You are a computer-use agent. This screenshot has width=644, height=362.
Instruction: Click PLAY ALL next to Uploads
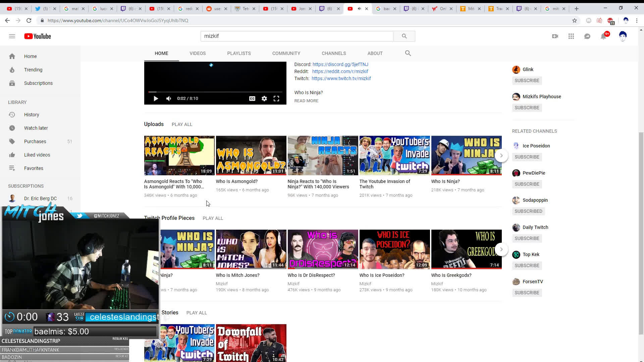click(182, 124)
